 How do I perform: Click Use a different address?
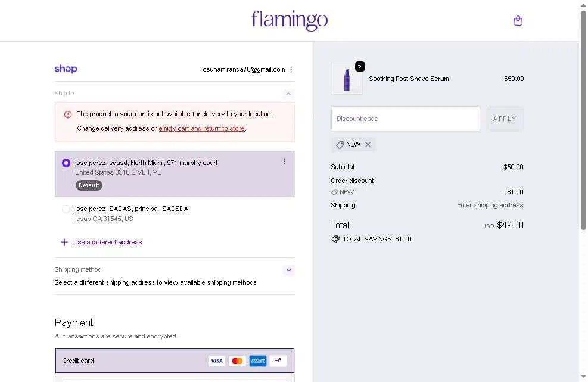(108, 242)
